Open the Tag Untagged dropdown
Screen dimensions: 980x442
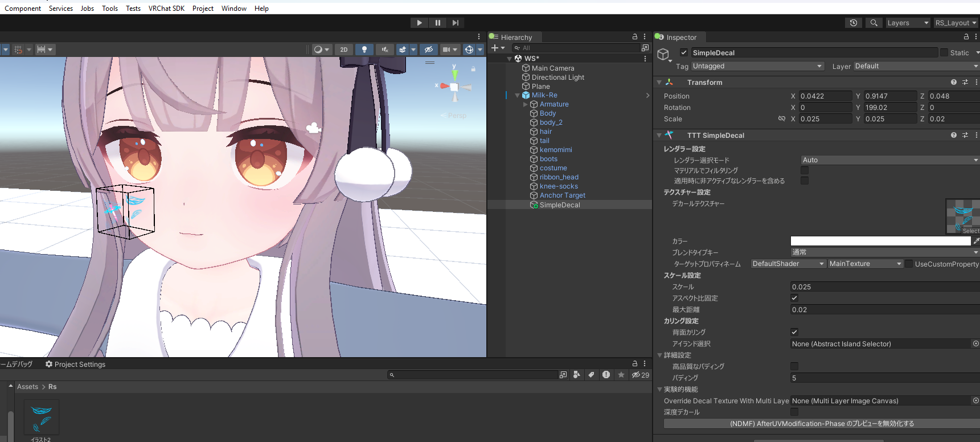[757, 66]
